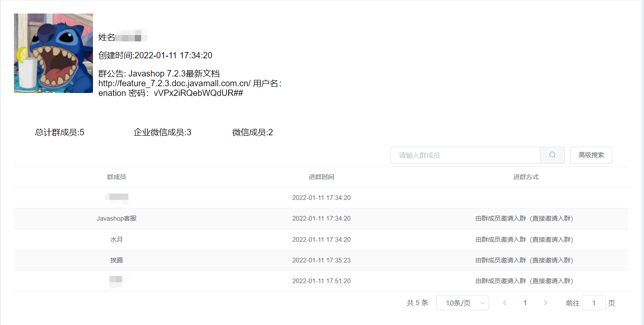
Task: Click the 总计群成员:5 statistic
Action: [x=60, y=132]
